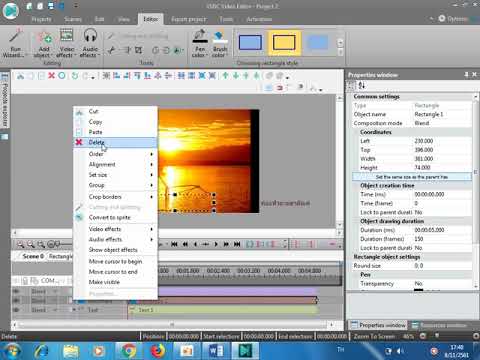Click the Run Wizard button
Image resolution: width=480 pixels, height=360 pixels.
tap(14, 43)
